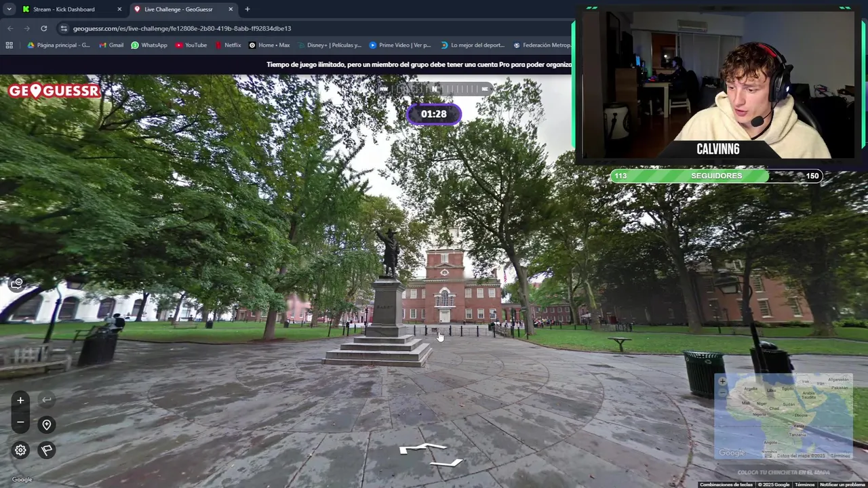Image resolution: width=868 pixels, height=488 pixels.
Task: Open the Chrome apps grid shortcut
Action: 9,45
